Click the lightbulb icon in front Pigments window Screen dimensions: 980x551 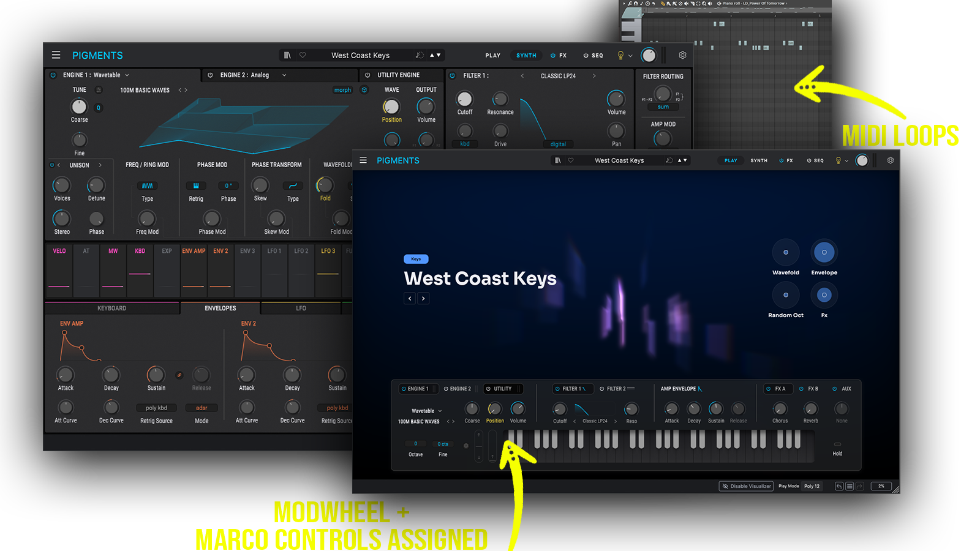(839, 160)
